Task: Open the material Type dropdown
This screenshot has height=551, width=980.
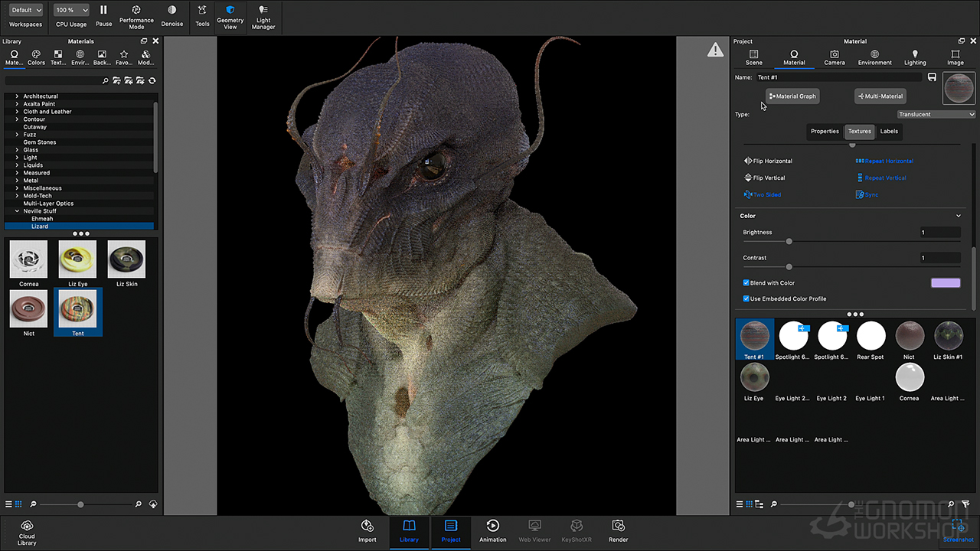Action: (936, 115)
